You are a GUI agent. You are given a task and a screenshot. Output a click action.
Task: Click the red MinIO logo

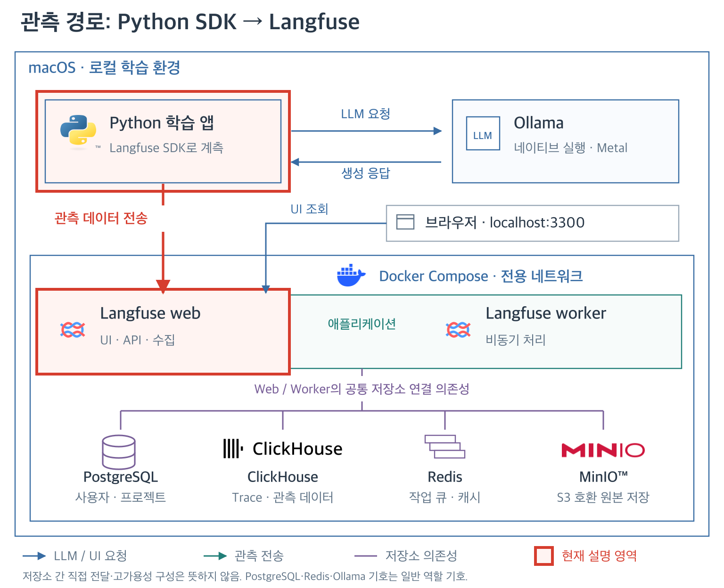tap(603, 450)
